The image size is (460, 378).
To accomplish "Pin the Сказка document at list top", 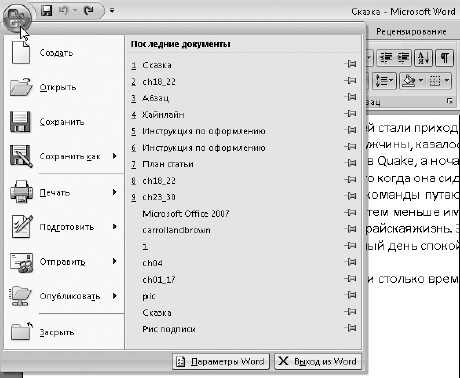I will coord(351,64).
